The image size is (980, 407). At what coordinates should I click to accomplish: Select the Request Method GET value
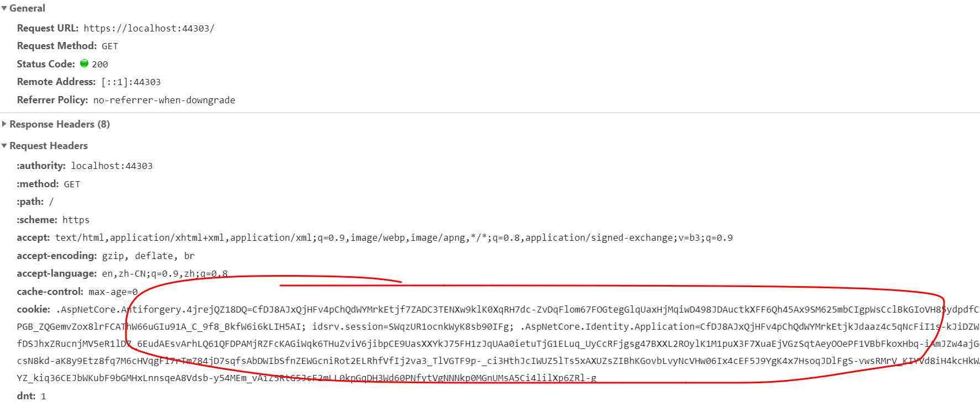109,45
